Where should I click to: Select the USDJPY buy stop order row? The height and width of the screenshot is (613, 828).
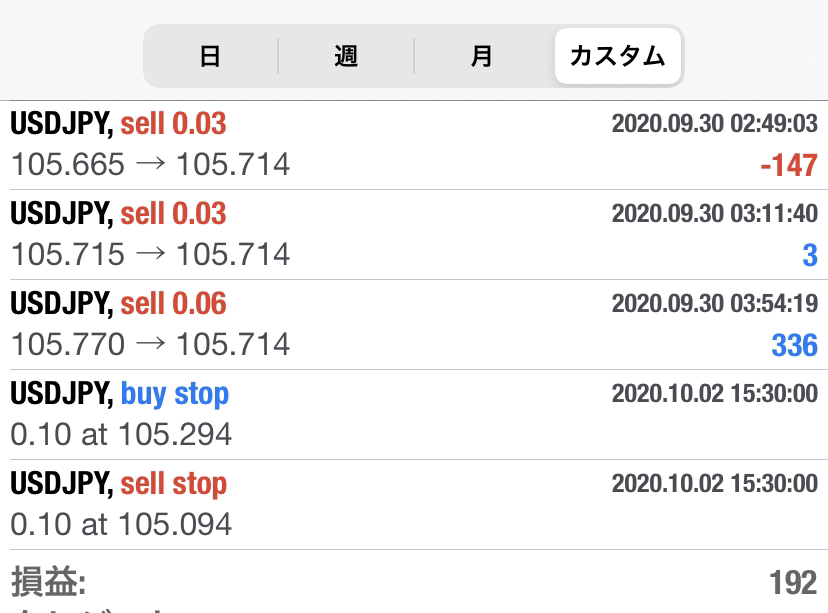pyautogui.click(x=414, y=414)
